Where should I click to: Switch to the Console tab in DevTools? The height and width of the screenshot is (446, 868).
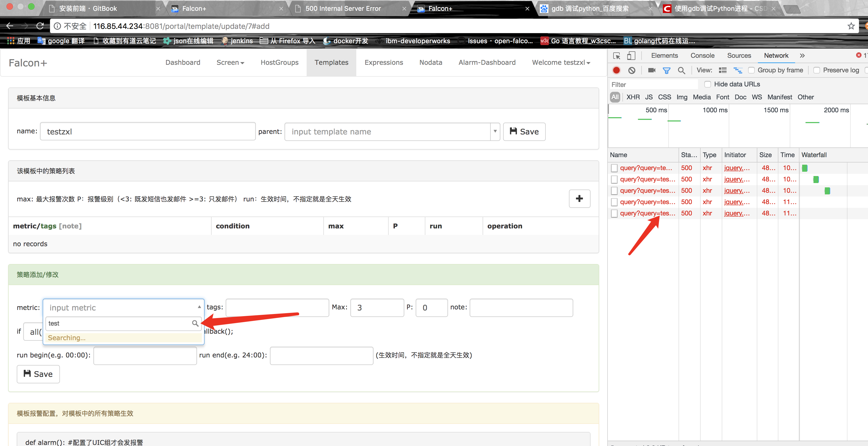click(x=702, y=56)
